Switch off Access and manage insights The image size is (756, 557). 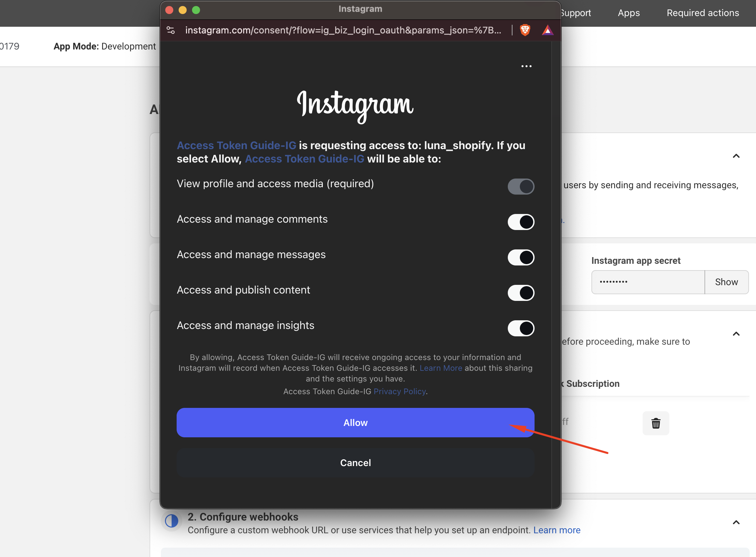tap(521, 328)
